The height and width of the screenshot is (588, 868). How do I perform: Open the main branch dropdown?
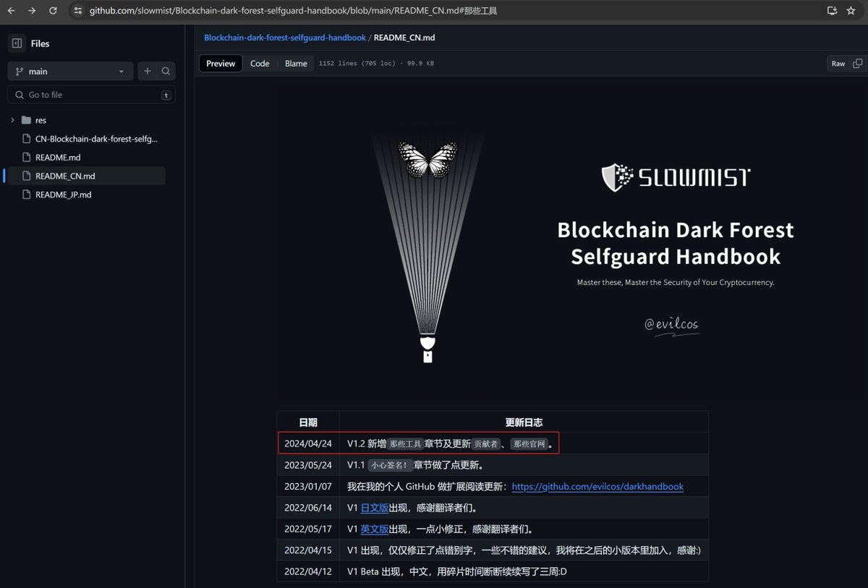coord(70,71)
